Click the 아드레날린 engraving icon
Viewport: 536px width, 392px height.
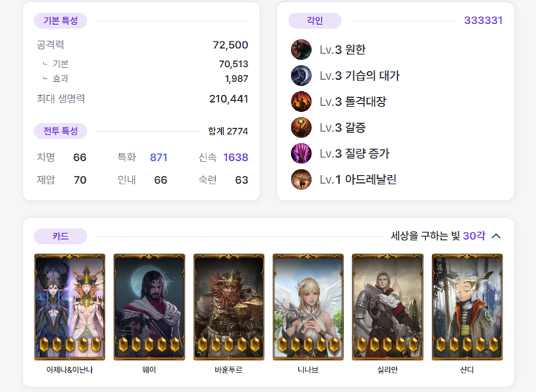coord(301,180)
